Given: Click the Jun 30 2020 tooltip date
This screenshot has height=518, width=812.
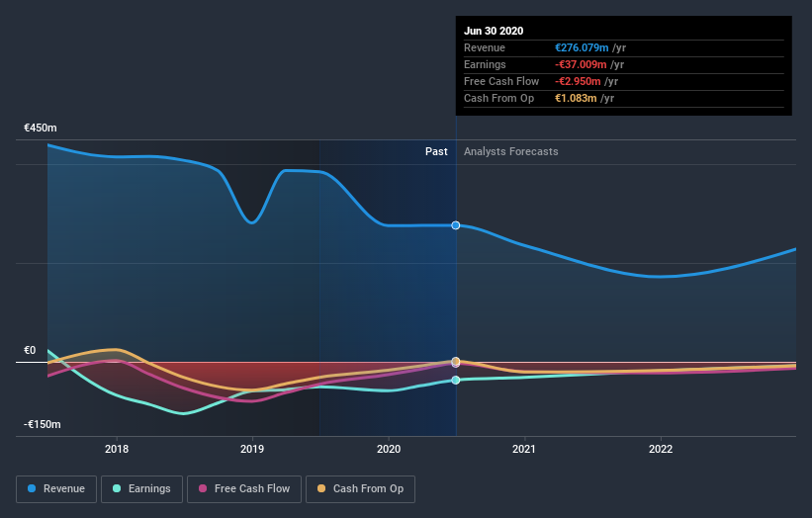Looking at the screenshot, I should [494, 31].
